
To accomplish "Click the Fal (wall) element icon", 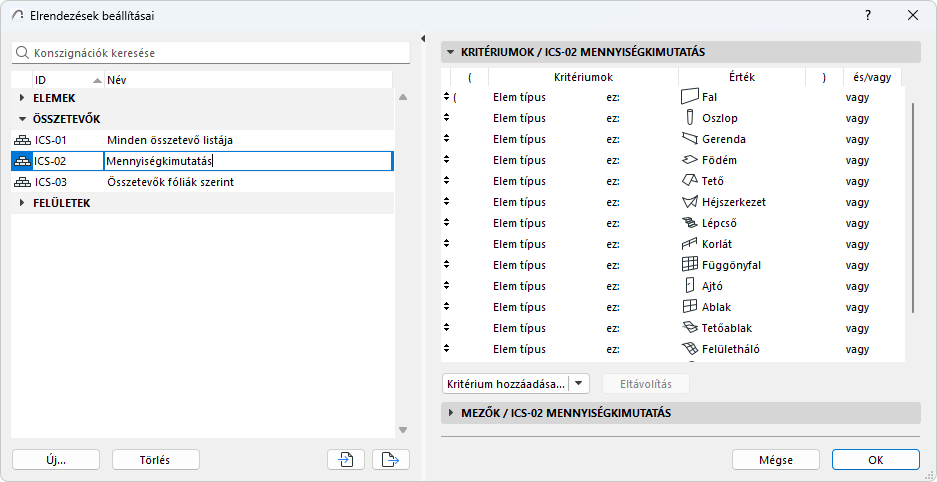I will coord(689,97).
